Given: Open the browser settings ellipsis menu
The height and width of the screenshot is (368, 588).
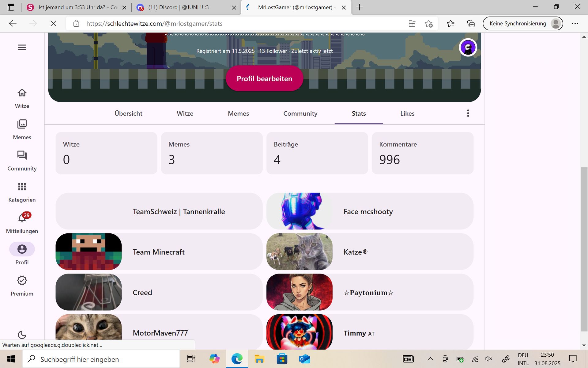Looking at the screenshot, I should click(x=575, y=24).
